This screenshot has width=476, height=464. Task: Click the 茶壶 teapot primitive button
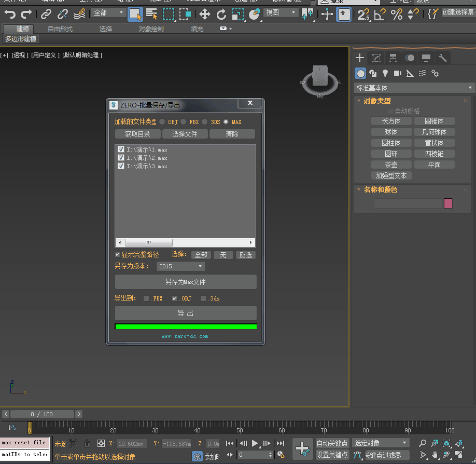[x=391, y=165]
